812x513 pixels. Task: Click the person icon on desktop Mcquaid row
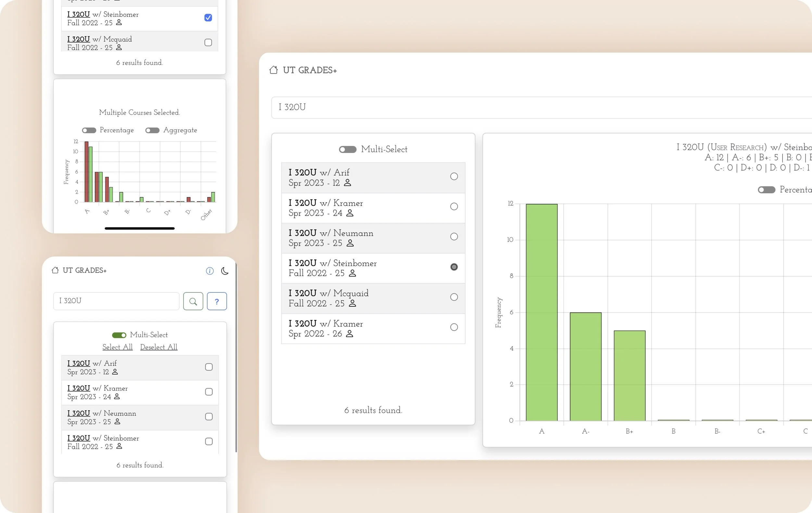click(352, 303)
